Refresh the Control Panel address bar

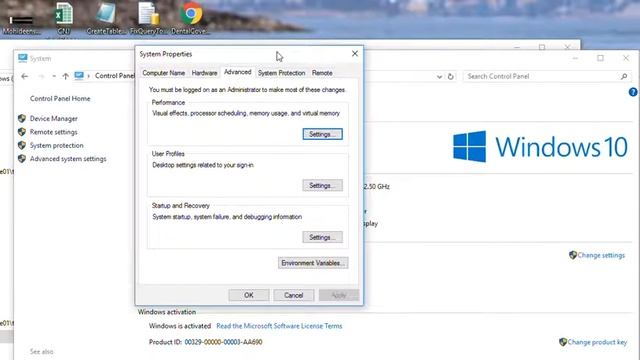pos(451,76)
